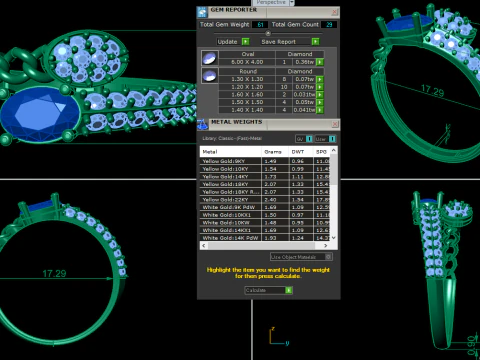
Task: Select Yellow Gold:9KY row
Action: pos(265,161)
